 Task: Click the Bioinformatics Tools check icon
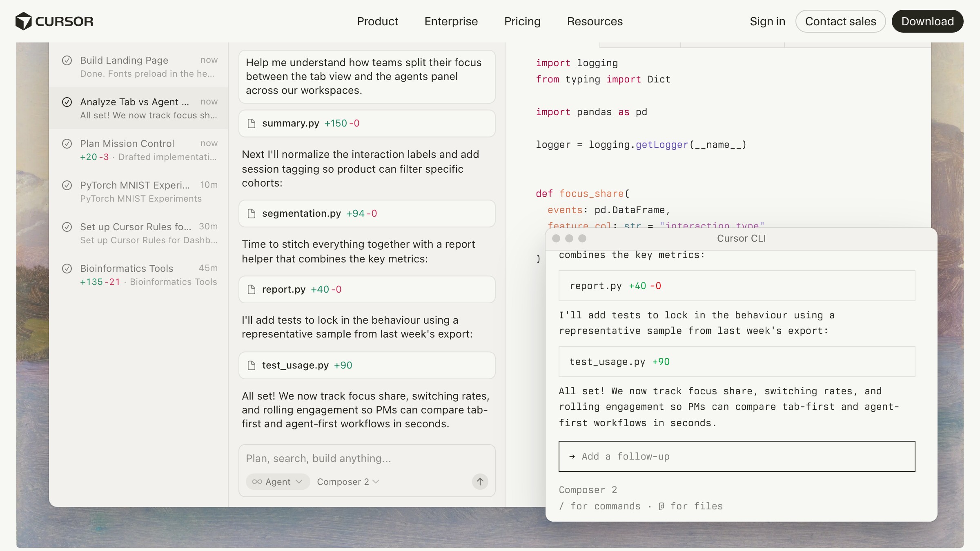67,269
